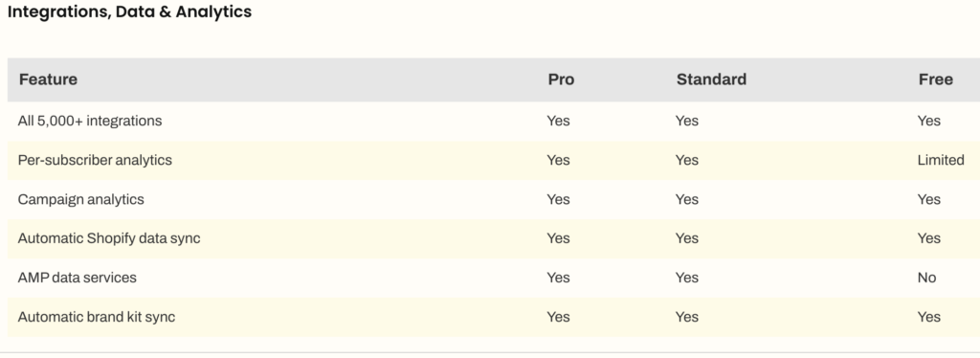
Task: Click the Campaign analytics feature label
Action: click(80, 199)
